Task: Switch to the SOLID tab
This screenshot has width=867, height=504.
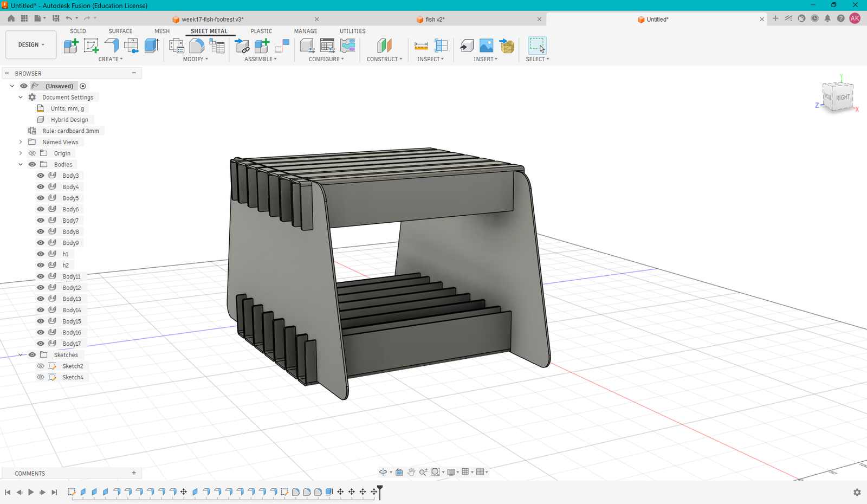Action: pos(78,31)
